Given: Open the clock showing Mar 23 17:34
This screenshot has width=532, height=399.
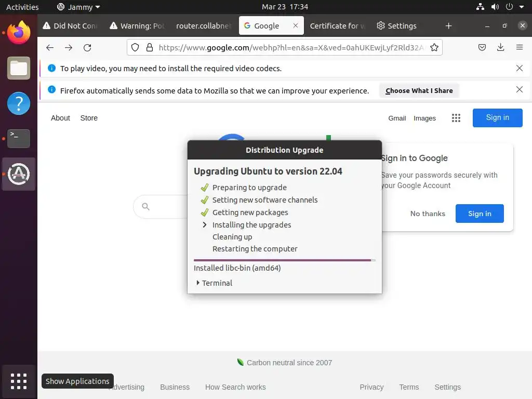Looking at the screenshot, I should 285,7.
